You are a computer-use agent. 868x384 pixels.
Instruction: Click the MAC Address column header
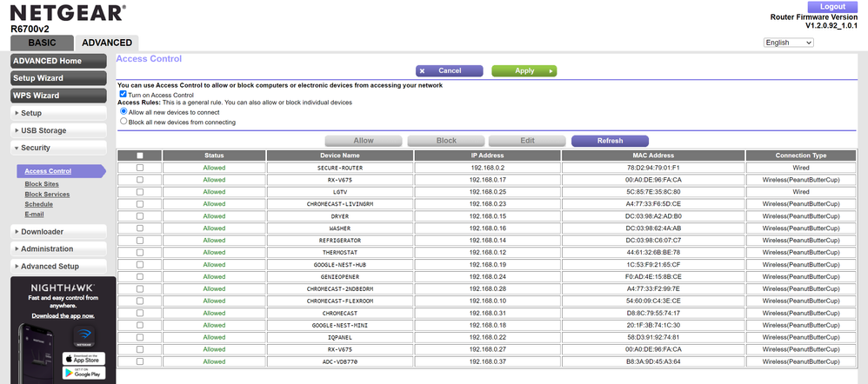pos(653,156)
